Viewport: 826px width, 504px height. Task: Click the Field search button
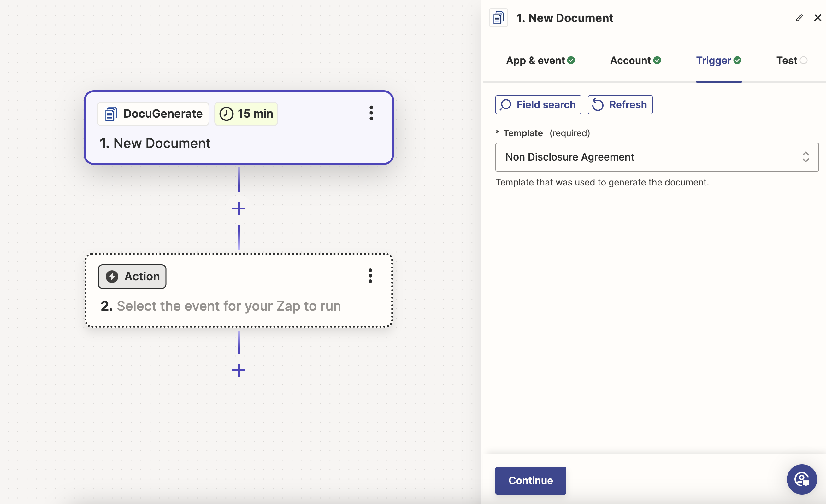point(538,105)
